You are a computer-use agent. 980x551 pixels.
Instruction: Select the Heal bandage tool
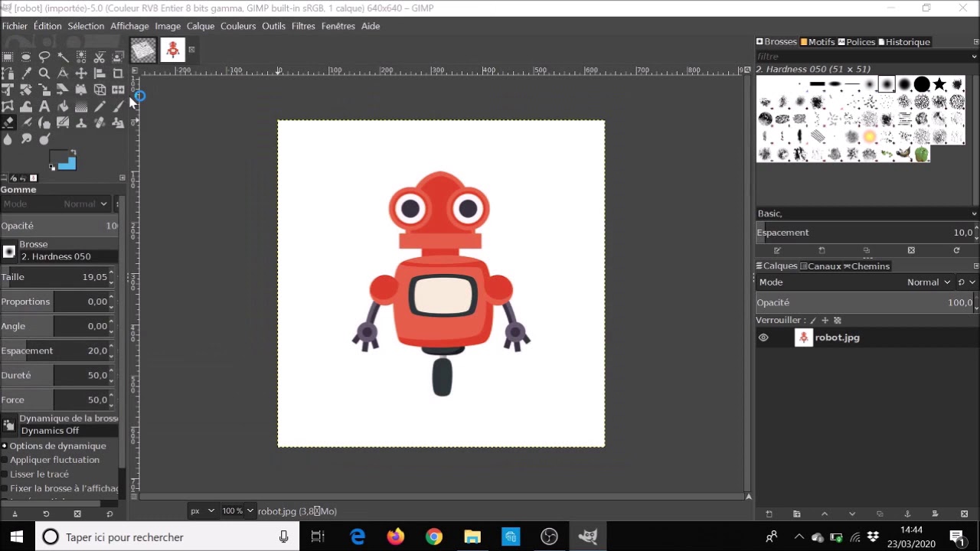coord(100,122)
